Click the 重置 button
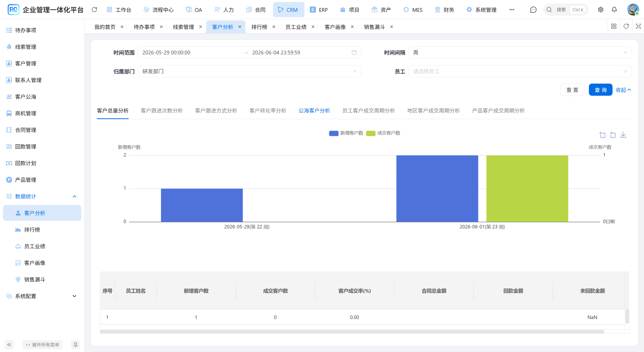This screenshot has height=352, width=644. (x=572, y=90)
